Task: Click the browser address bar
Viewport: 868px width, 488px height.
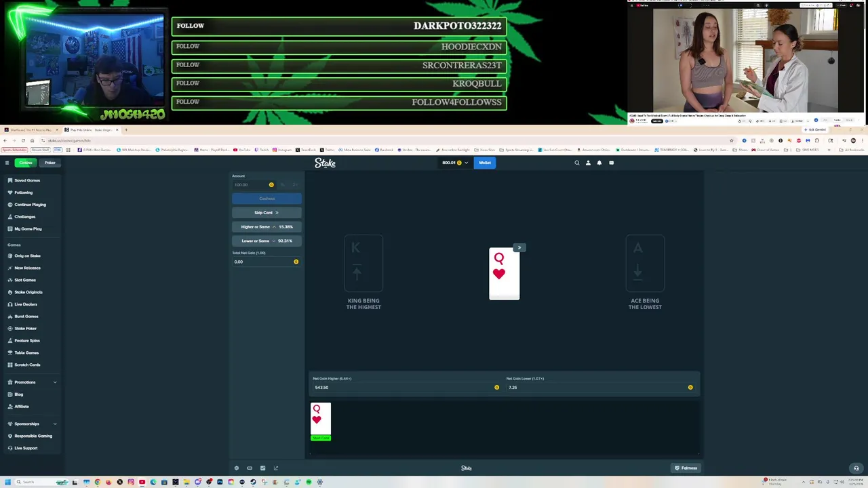Action: pyautogui.click(x=387, y=140)
